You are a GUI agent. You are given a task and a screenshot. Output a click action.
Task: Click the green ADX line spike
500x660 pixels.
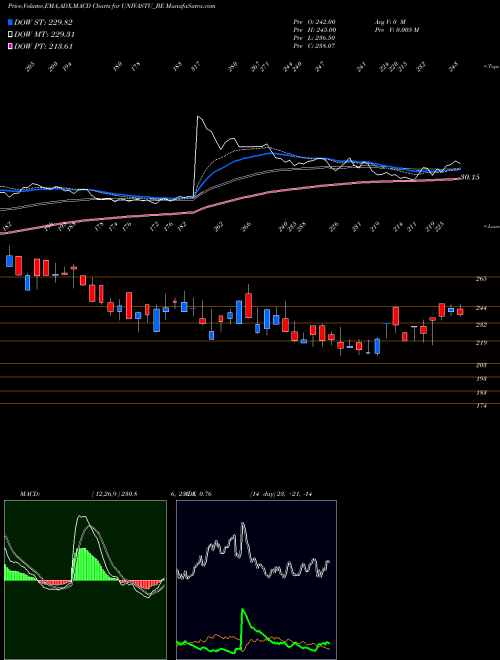point(243,611)
